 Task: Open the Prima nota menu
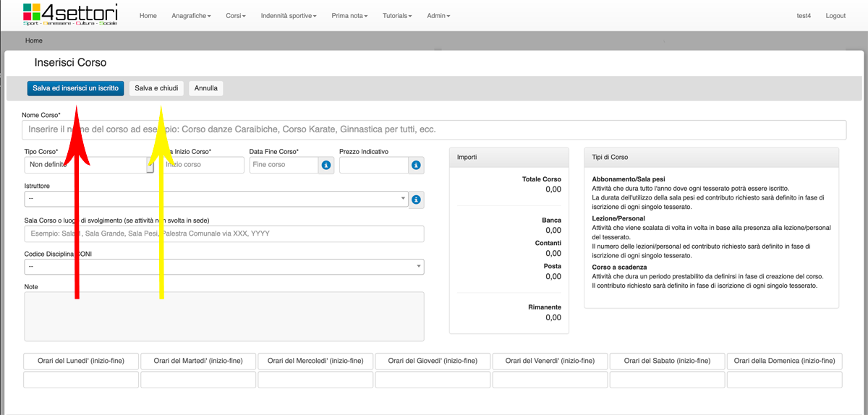349,16
